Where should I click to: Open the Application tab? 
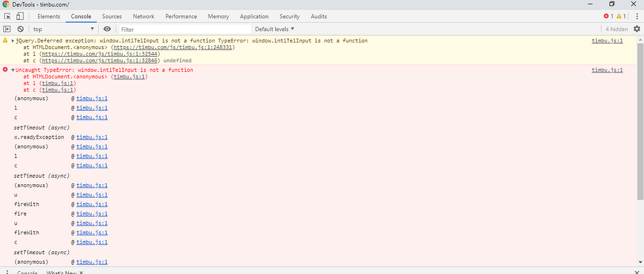coord(254,17)
